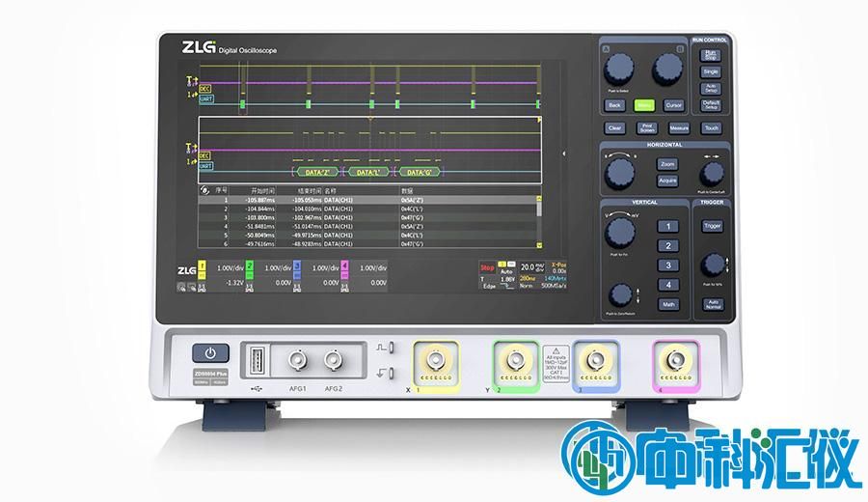This screenshot has height=502, width=868.
Task: Click the horizontal scale knob
Action: (617, 171)
